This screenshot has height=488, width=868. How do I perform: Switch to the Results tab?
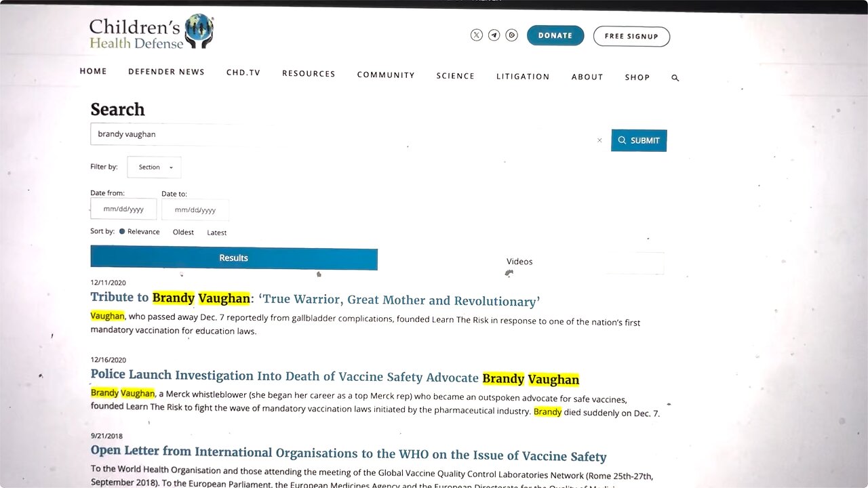coord(234,258)
